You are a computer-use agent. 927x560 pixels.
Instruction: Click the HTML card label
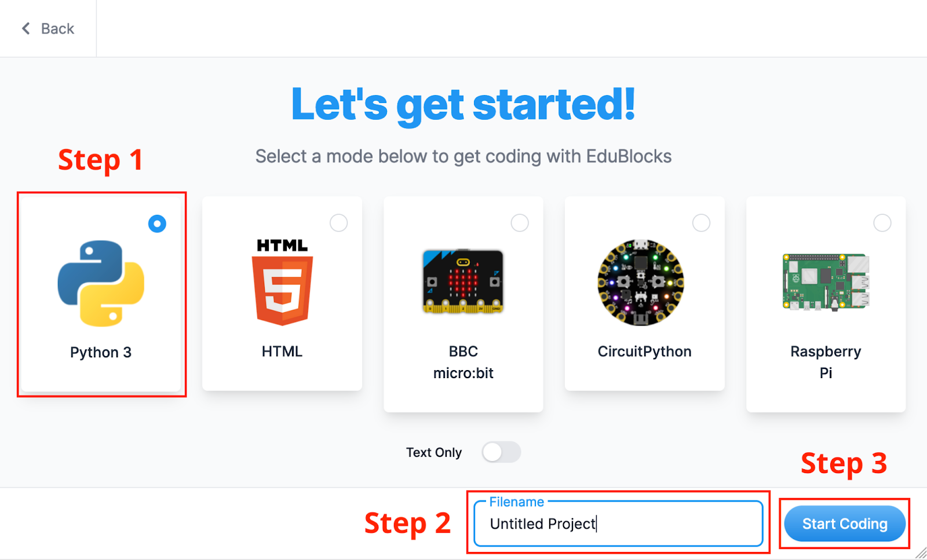(x=282, y=352)
